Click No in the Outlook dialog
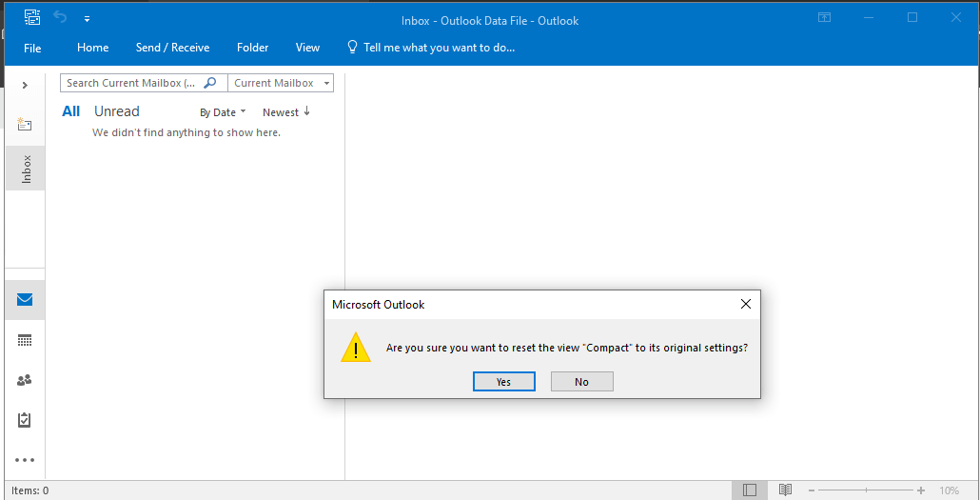 [x=582, y=382]
